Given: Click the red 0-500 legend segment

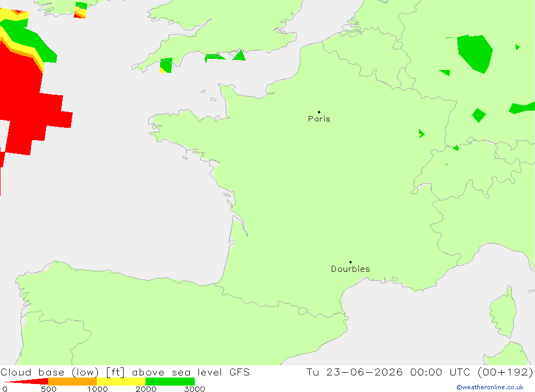Looking at the screenshot, I should (27, 381).
